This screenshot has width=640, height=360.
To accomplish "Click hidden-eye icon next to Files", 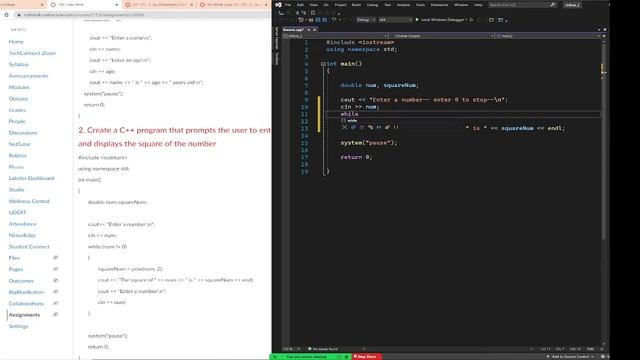I will coord(56,258).
